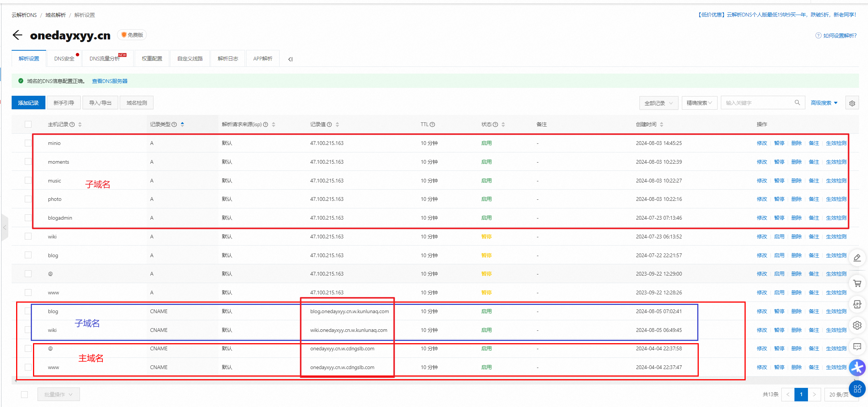Click the help icon beside TTL header
Viewport: 868px width, 407px height.
pyautogui.click(x=432, y=125)
